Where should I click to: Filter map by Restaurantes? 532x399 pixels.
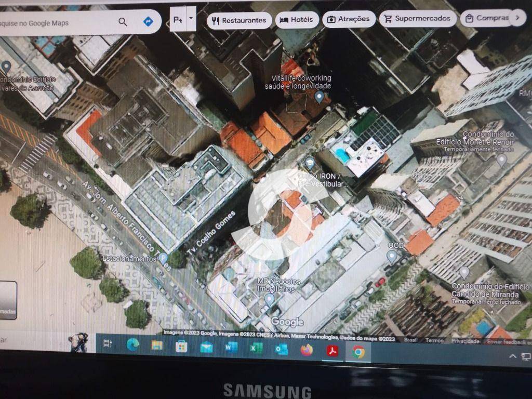pos(239,20)
